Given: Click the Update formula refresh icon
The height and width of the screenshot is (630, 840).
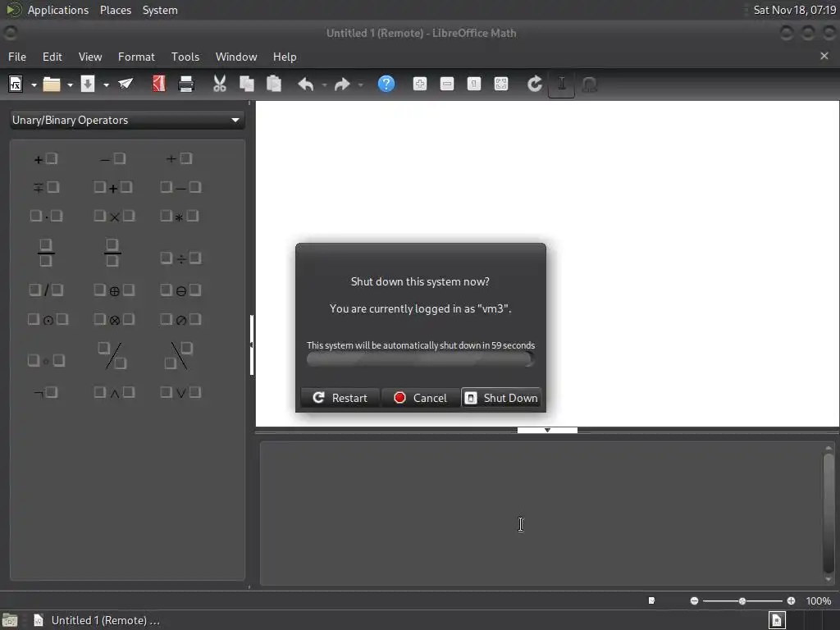Looking at the screenshot, I should pos(535,84).
